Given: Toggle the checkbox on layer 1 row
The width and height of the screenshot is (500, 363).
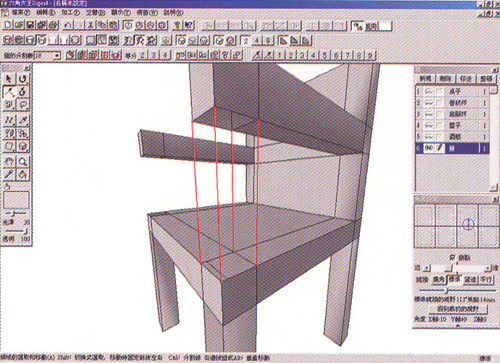Looking at the screenshot, I should [x=440, y=91].
